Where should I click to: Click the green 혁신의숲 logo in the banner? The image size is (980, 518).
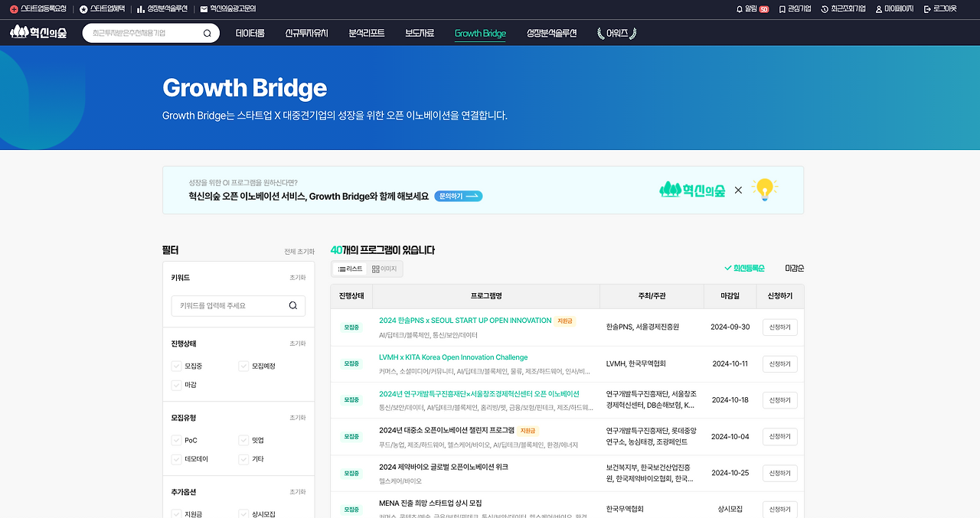tap(692, 190)
